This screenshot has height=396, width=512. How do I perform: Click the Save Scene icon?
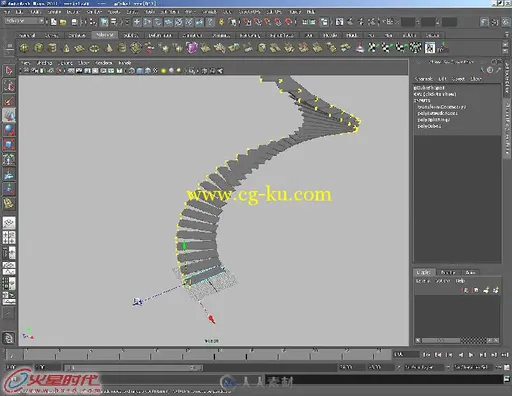click(x=74, y=22)
